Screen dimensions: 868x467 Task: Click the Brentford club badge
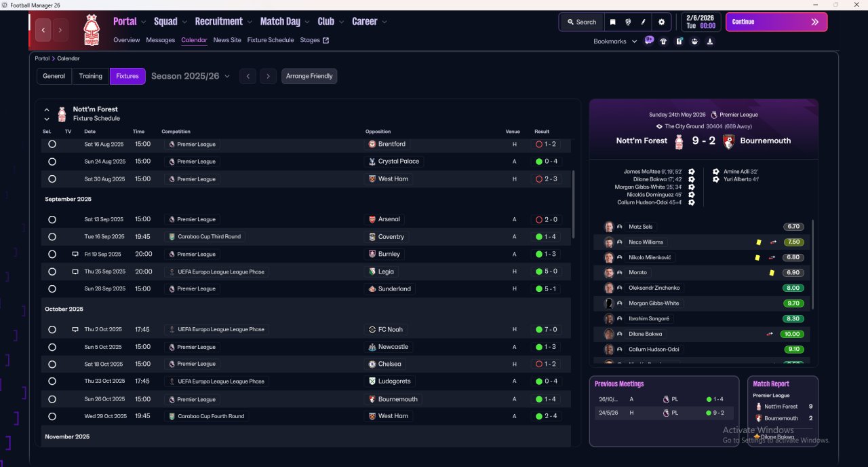pyautogui.click(x=372, y=144)
